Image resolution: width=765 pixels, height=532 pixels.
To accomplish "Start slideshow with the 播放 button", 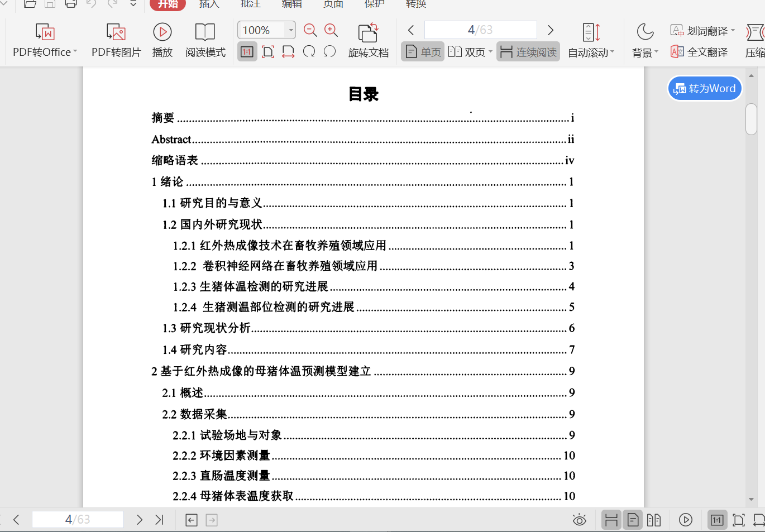I will click(162, 40).
